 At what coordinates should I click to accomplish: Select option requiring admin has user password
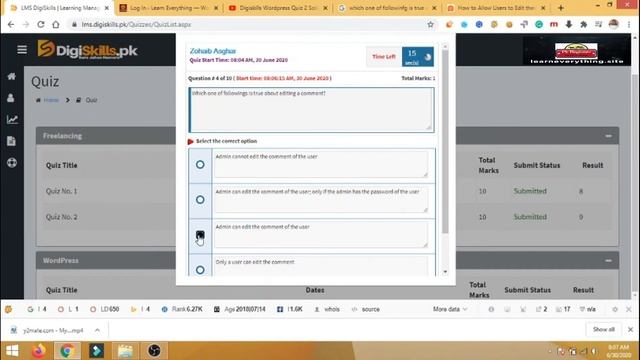[200, 200]
